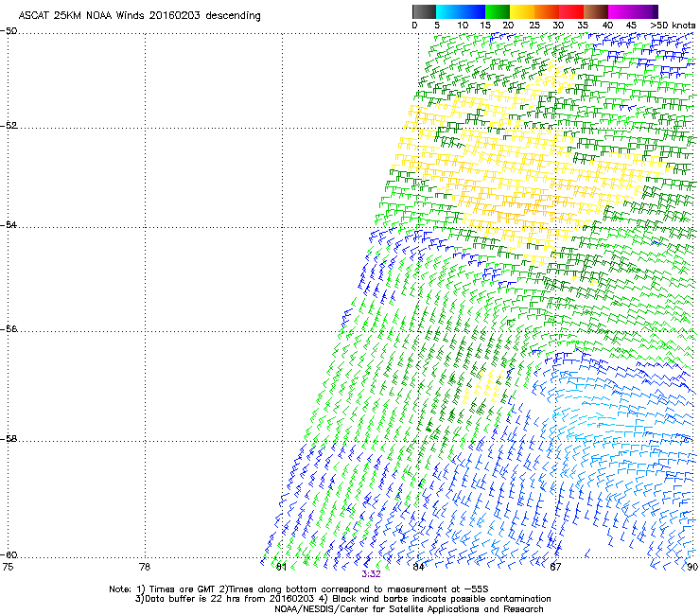Image resolution: width=700 pixels, height=615 pixels.
Task: Click the cyan-blue 5-15 knots color swatch
Action: pyautogui.click(x=461, y=11)
